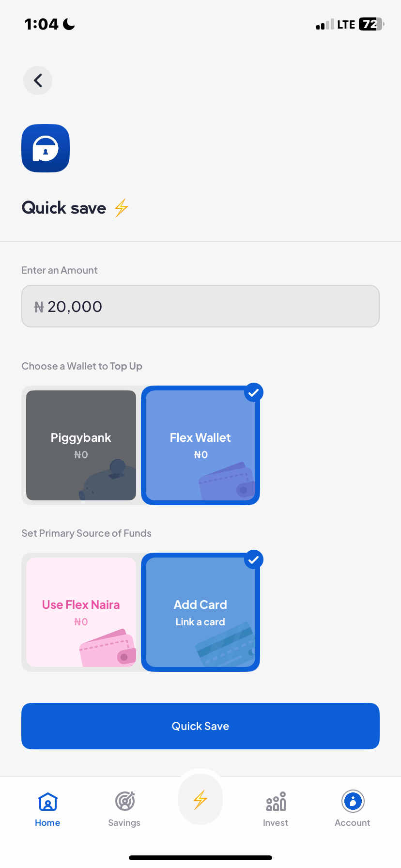Screen dimensions: 401x868
Task: Tap the moon icon in the status bar
Action: click(67, 23)
